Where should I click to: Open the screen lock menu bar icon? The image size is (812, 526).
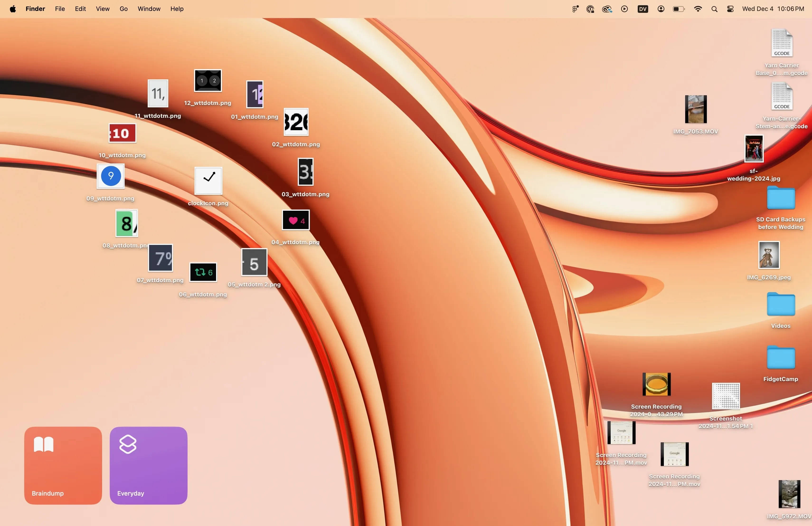[x=590, y=9]
